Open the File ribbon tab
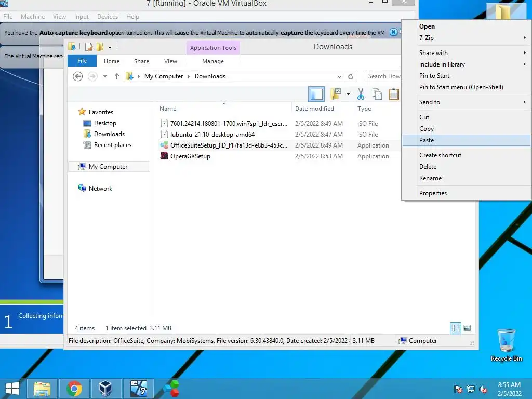Image resolution: width=532 pixels, height=399 pixels. click(82, 61)
